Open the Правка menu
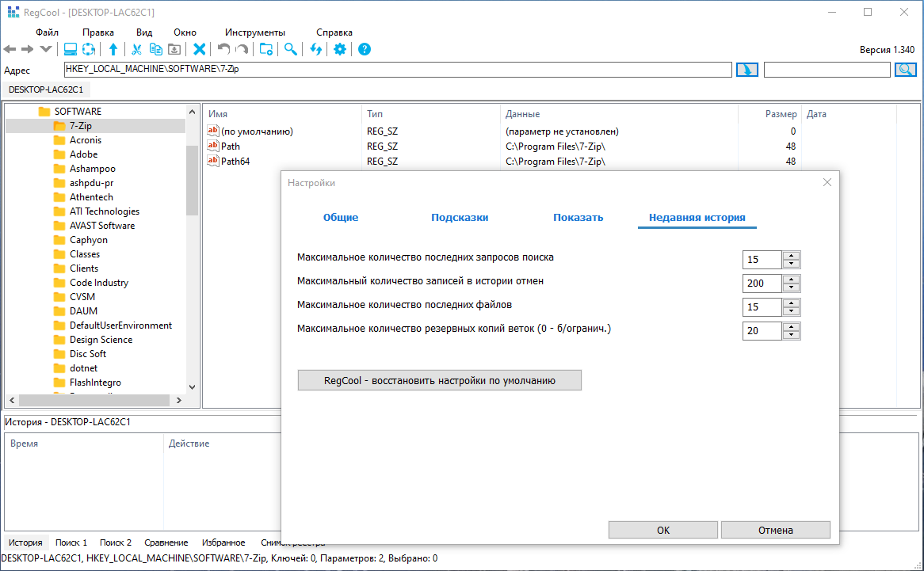The image size is (924, 571). pos(98,32)
